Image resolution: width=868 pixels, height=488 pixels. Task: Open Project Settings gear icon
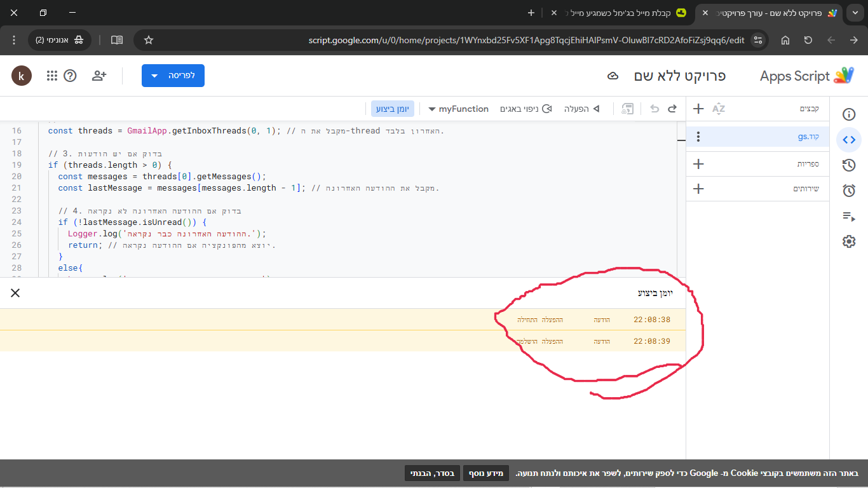(849, 241)
